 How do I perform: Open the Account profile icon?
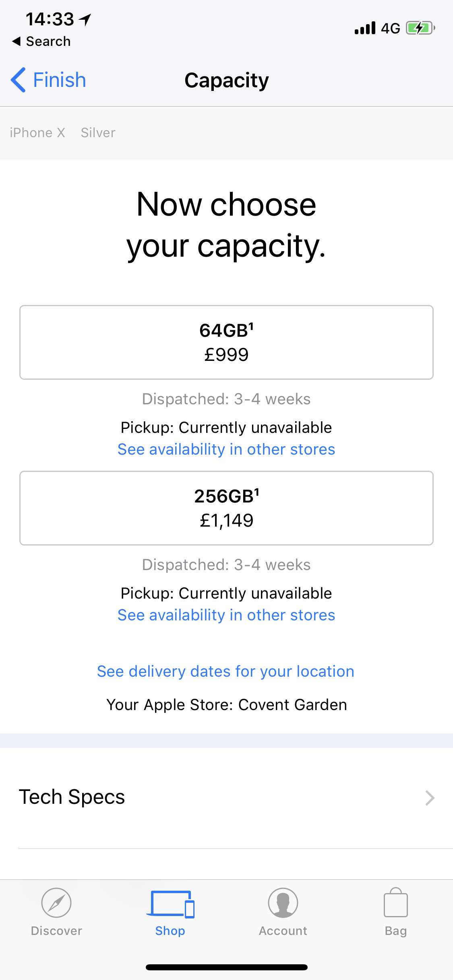283,903
